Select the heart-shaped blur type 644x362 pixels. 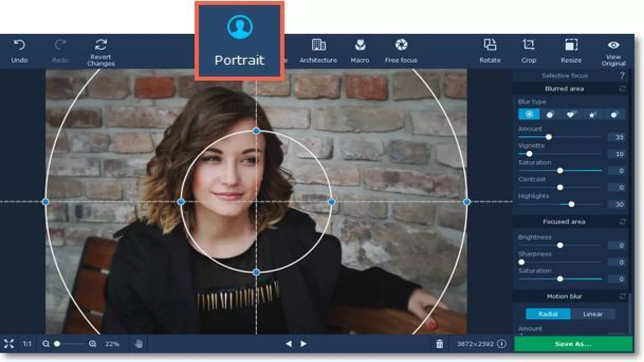pos(570,115)
